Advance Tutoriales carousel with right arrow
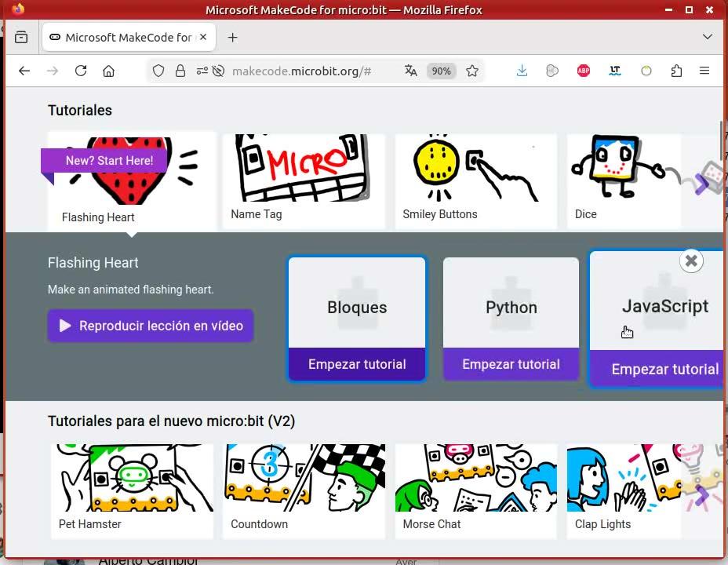 (701, 184)
